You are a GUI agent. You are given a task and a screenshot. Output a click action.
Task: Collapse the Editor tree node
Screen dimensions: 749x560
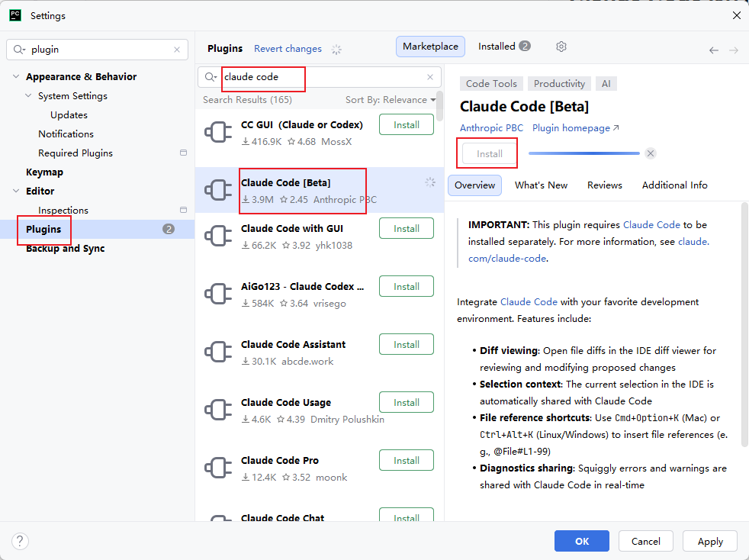16,191
